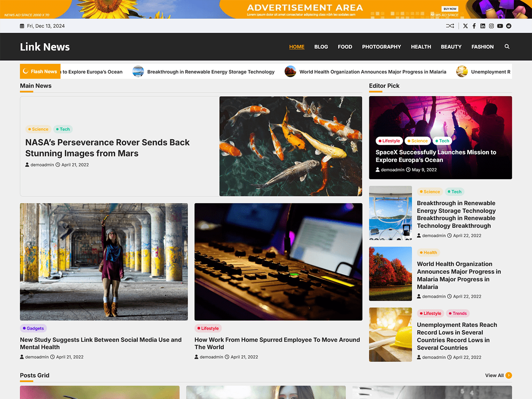The width and height of the screenshot is (532, 399).
Task: Open the Instagram social icon
Action: 491,26
